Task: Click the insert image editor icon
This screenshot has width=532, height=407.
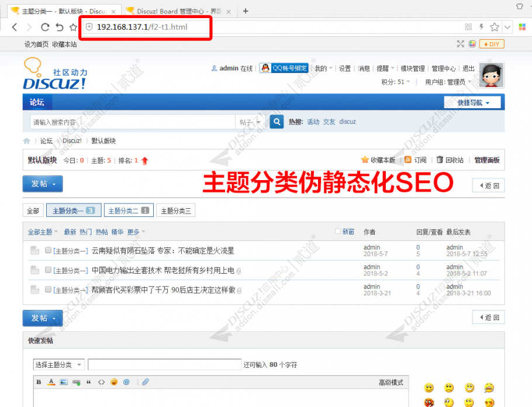Action: (x=64, y=382)
